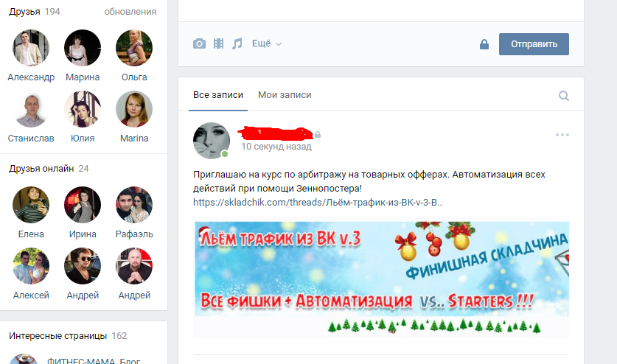
Task: Open online friend Рафаэль's avatar
Action: click(x=134, y=205)
